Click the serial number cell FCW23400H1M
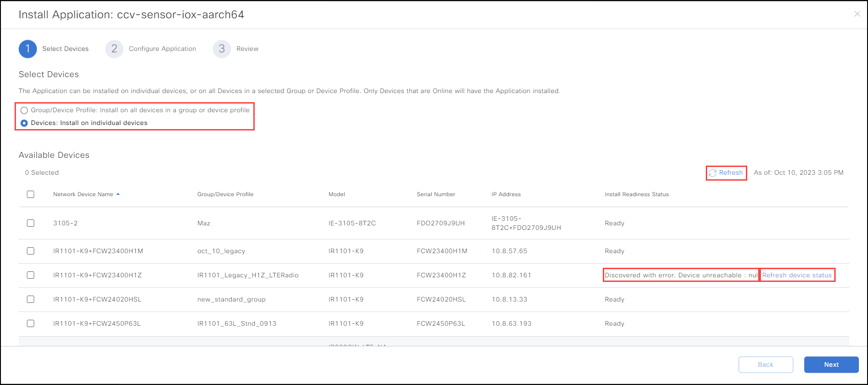Viewport: 868px width, 385px height. coord(442,251)
